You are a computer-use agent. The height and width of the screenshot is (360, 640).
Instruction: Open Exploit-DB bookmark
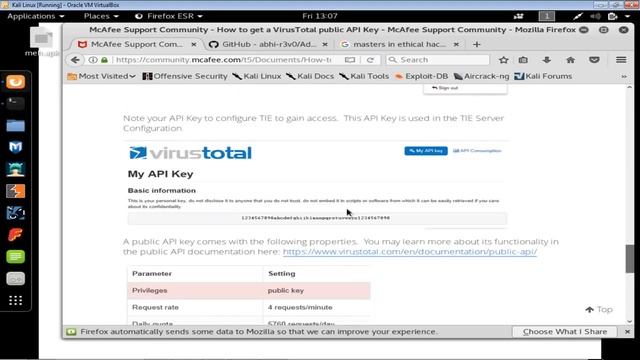coord(422,76)
